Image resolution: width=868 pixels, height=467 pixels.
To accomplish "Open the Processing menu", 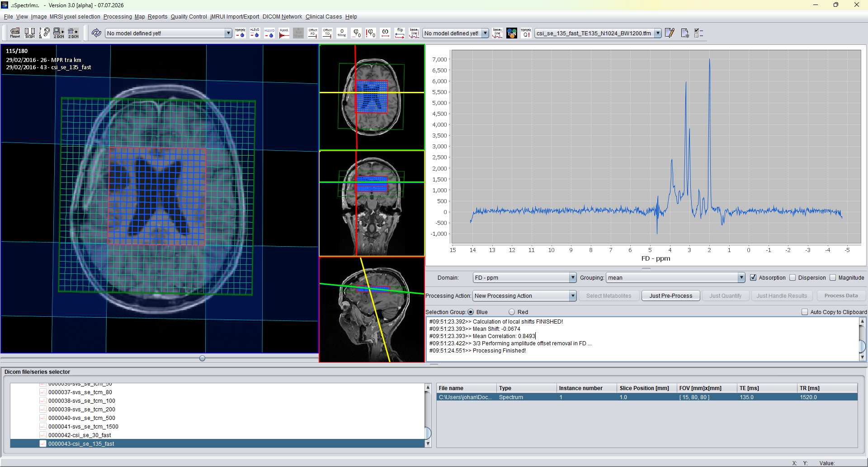I will pos(118,17).
